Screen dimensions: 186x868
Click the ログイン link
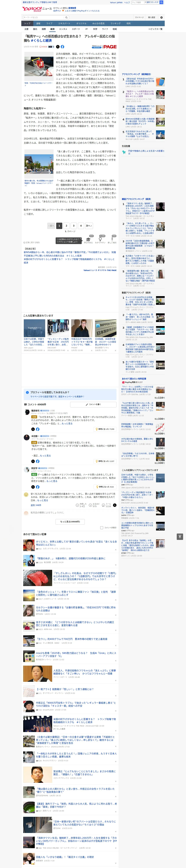coord(57,11)
